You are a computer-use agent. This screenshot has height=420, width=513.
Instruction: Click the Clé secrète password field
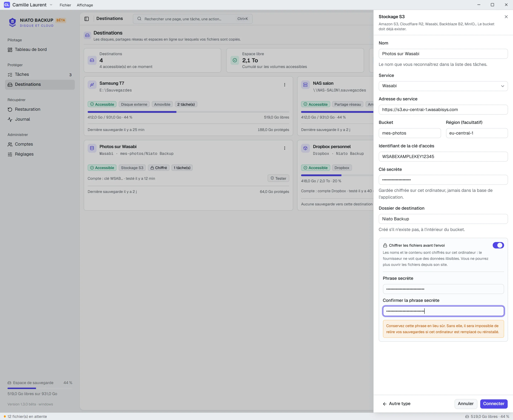[443, 180]
